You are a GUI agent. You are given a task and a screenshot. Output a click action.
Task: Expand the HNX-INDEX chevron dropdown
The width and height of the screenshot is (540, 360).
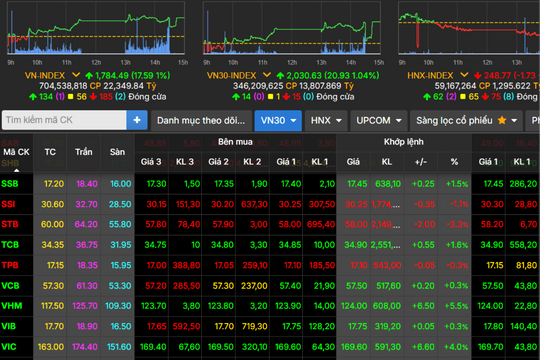click(464, 75)
